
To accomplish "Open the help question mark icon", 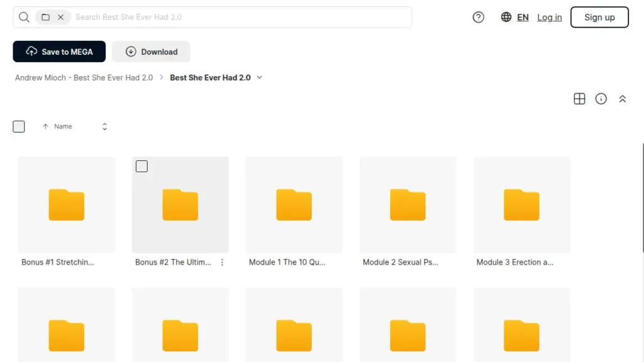I will (x=478, y=17).
